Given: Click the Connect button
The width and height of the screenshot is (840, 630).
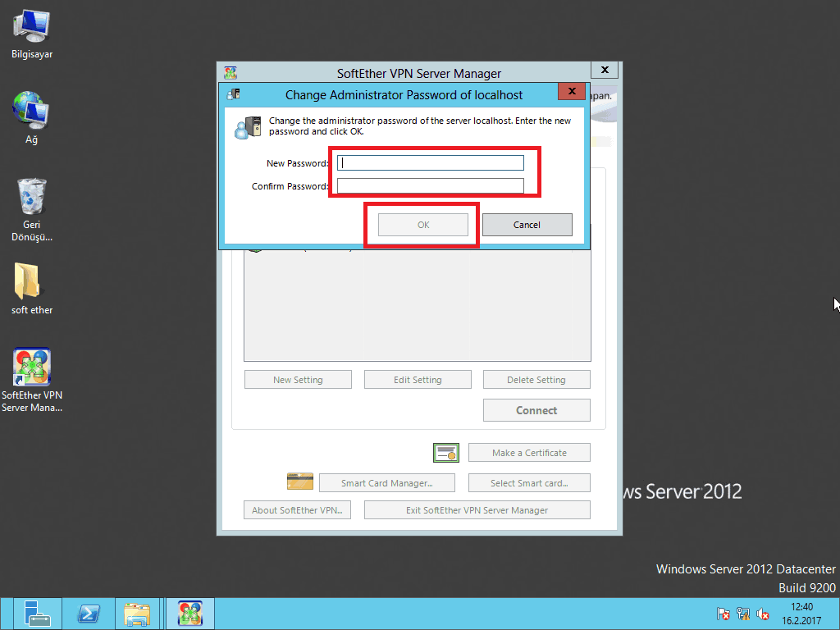Looking at the screenshot, I should [536, 410].
